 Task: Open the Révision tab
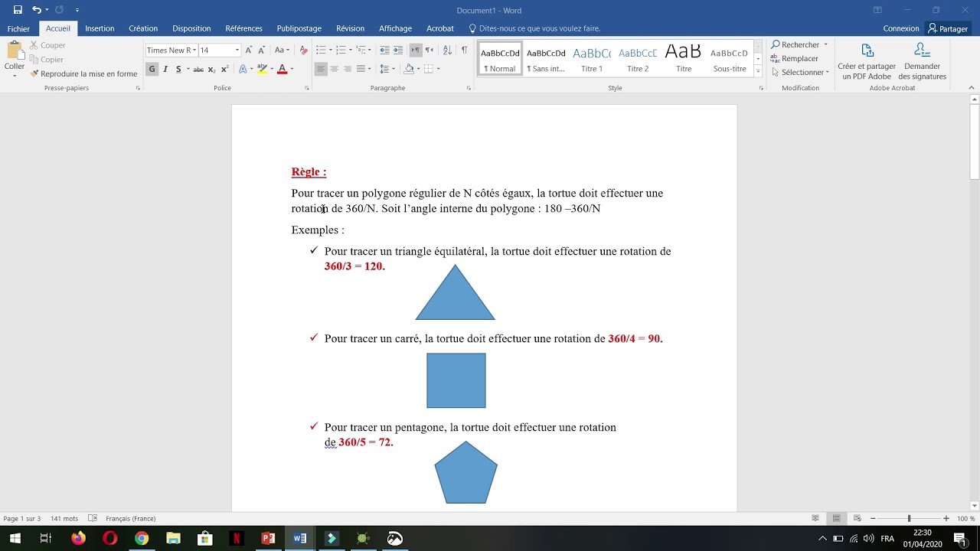click(350, 28)
